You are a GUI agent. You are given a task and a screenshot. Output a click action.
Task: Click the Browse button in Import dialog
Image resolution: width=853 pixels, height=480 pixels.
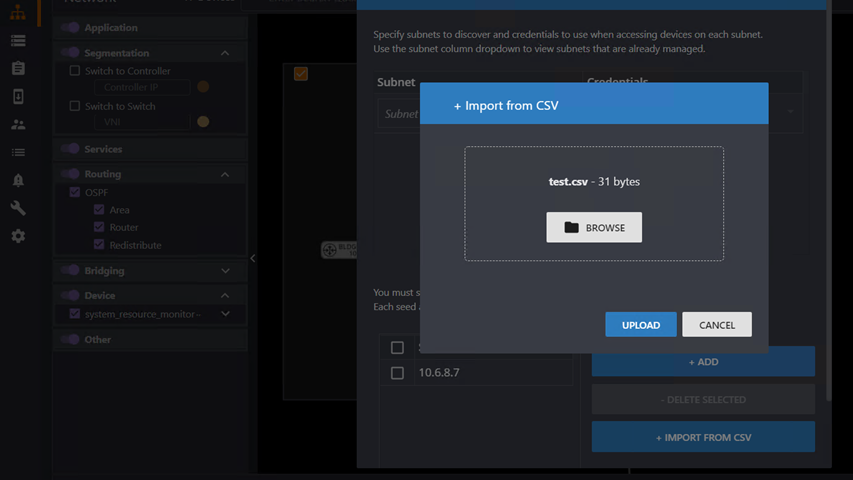(594, 227)
